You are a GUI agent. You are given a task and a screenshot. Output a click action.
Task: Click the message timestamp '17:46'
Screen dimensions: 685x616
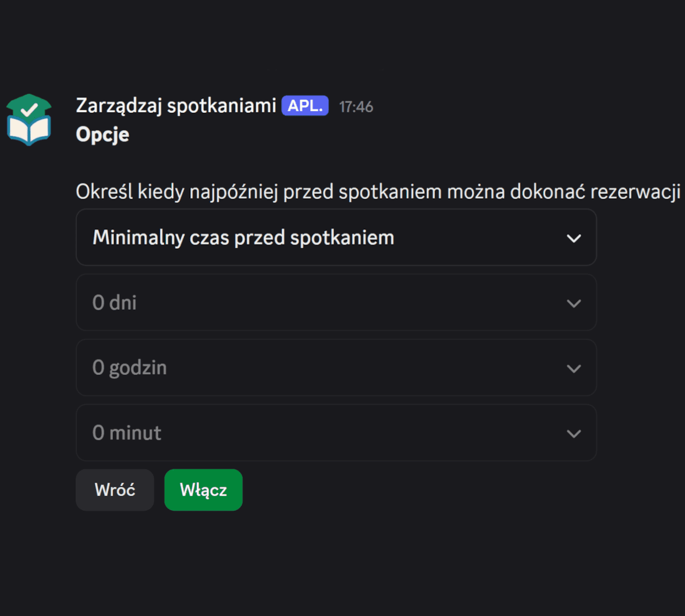pyautogui.click(x=356, y=106)
